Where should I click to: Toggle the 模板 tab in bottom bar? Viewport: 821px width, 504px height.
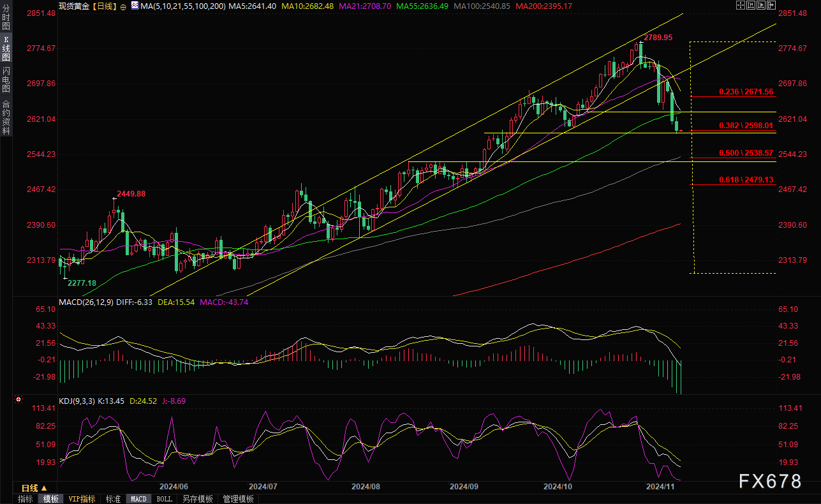click(50, 499)
